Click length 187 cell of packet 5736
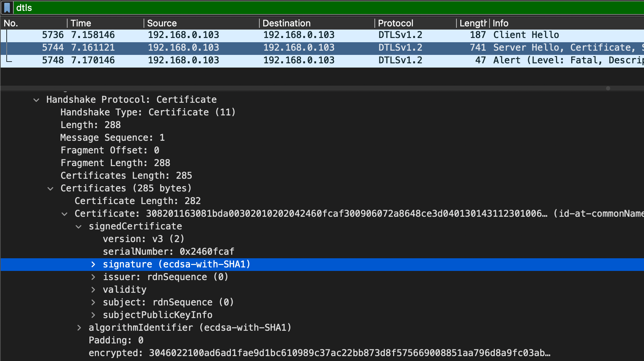The image size is (644, 361). pyautogui.click(x=478, y=35)
